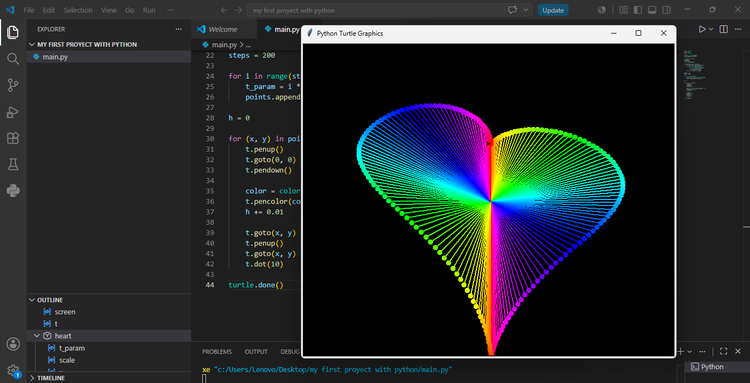
Task: Switch to the PROBLEMS panel tab
Action: [217, 351]
